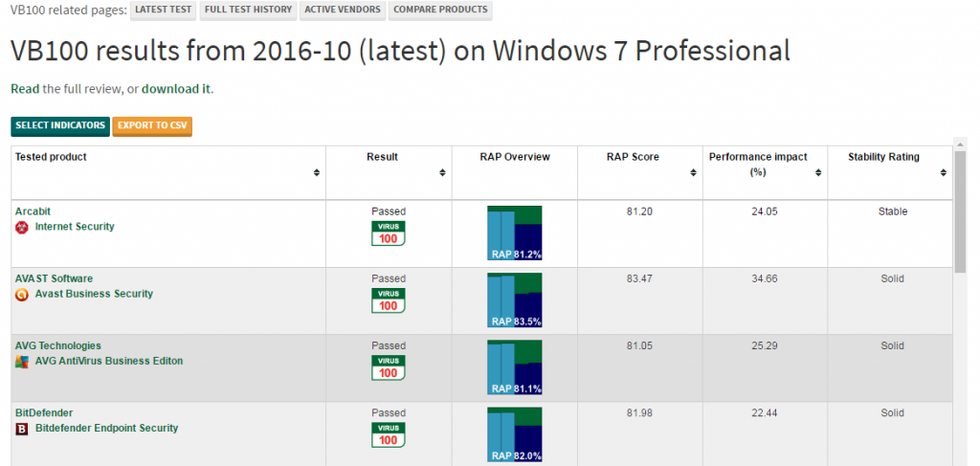Sort by Performance impact (%) column
Screen dimensions: 980x466
pos(818,173)
